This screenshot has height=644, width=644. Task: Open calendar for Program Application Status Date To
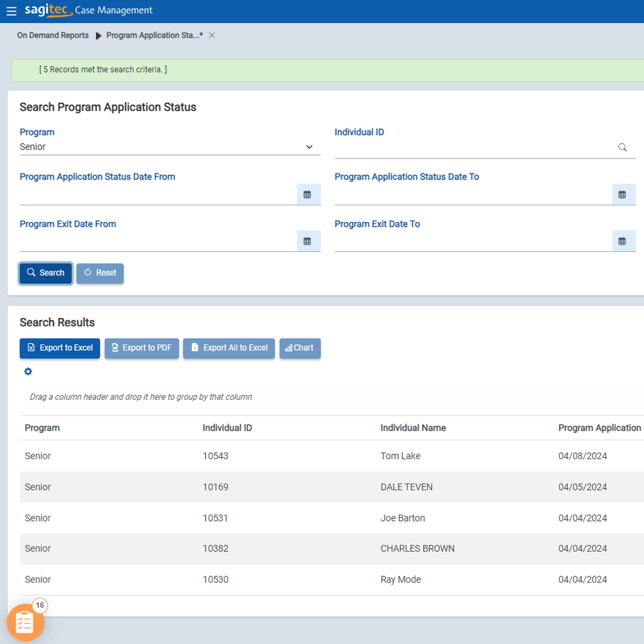[623, 194]
